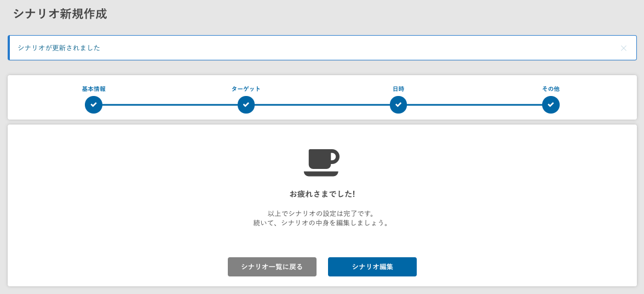This screenshot has width=644, height=294.
Task: Click progress line between 日時 and その他
Action: coord(474,105)
